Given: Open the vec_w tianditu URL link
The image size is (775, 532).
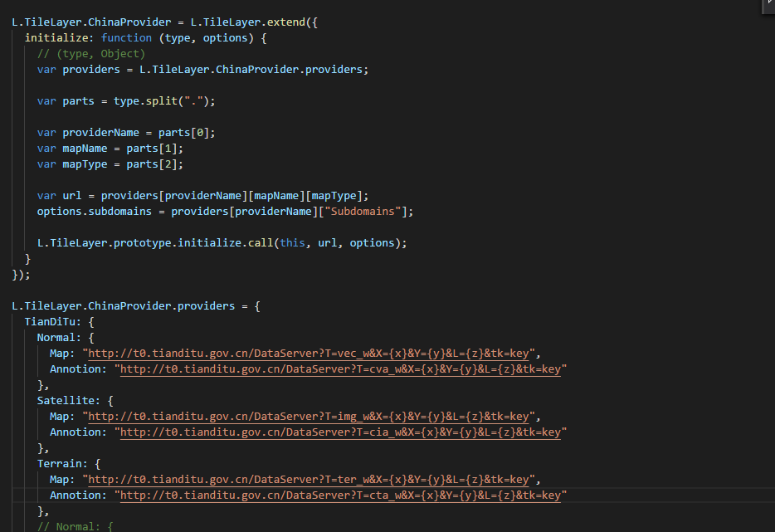Looking at the screenshot, I should [x=309, y=354].
